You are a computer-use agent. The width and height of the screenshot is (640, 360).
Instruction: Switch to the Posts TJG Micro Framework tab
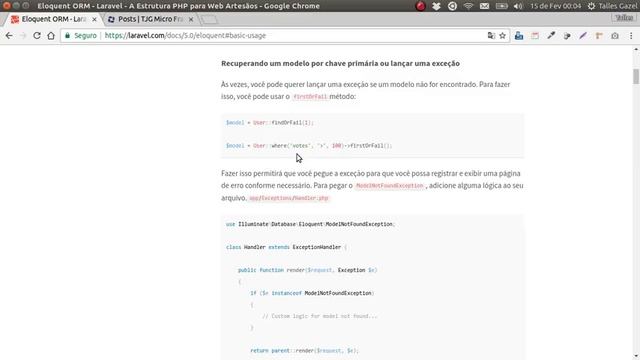click(x=150, y=19)
